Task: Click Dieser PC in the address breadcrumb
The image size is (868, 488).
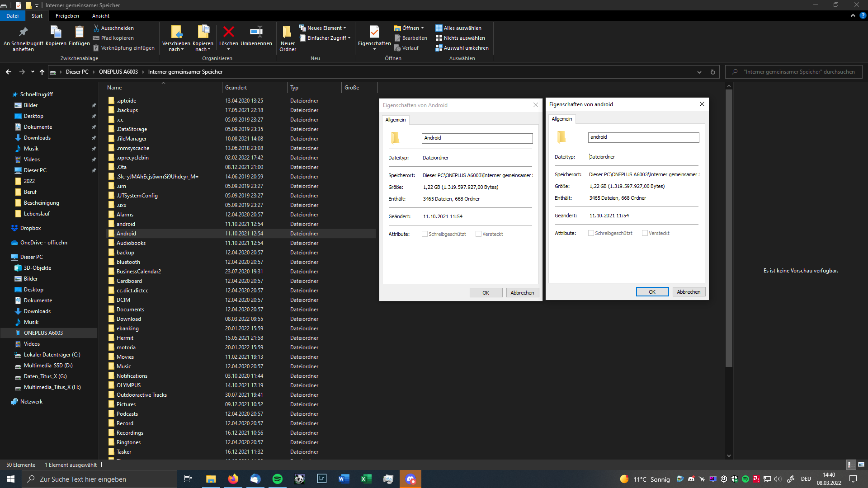Action: point(77,72)
